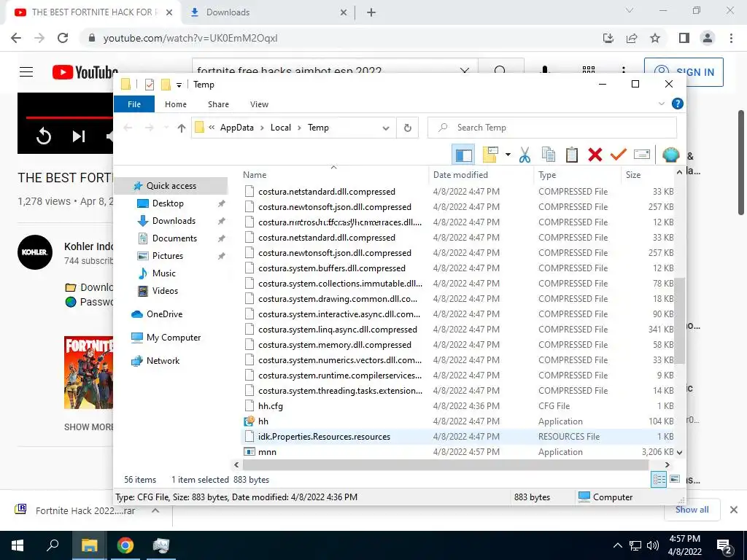Screen dimensions: 747x560
Task: Open Pictures in navigation pane
Action: pos(167,256)
